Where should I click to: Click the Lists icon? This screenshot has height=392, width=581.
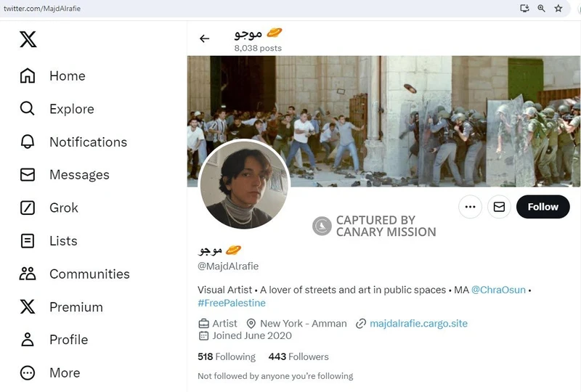pos(28,241)
